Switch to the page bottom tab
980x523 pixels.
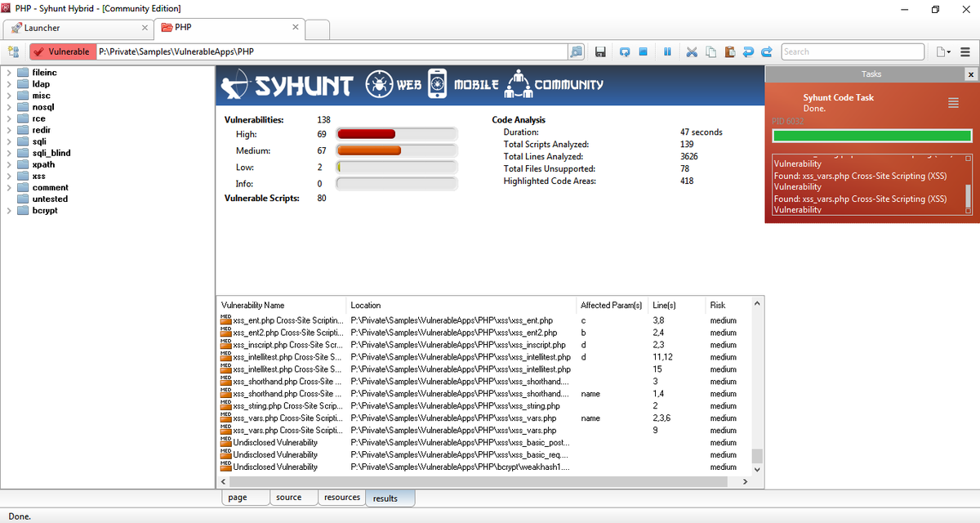pyautogui.click(x=247, y=498)
